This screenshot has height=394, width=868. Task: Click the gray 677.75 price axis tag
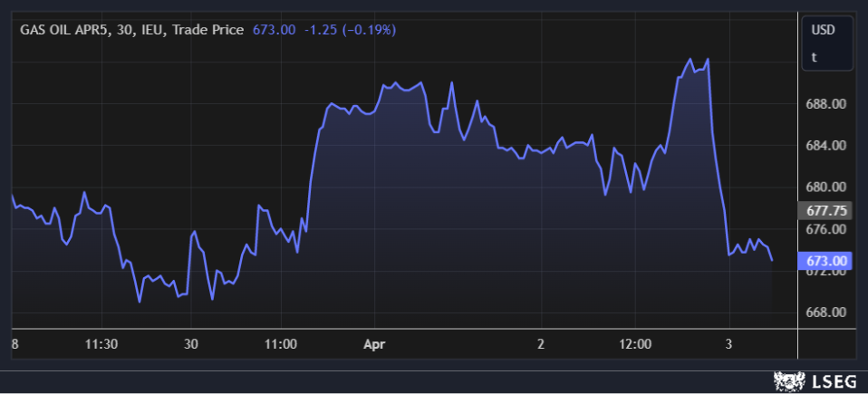coord(825,210)
